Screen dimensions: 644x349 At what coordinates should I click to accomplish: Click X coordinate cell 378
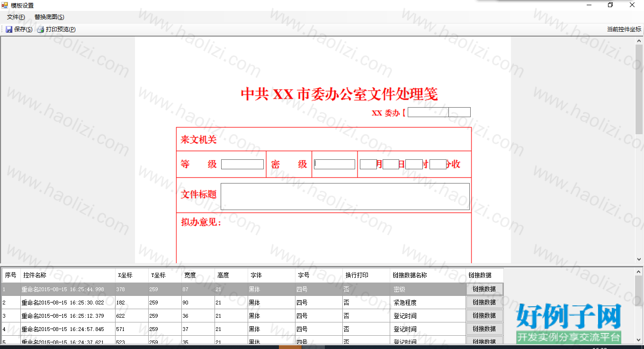(x=132, y=289)
